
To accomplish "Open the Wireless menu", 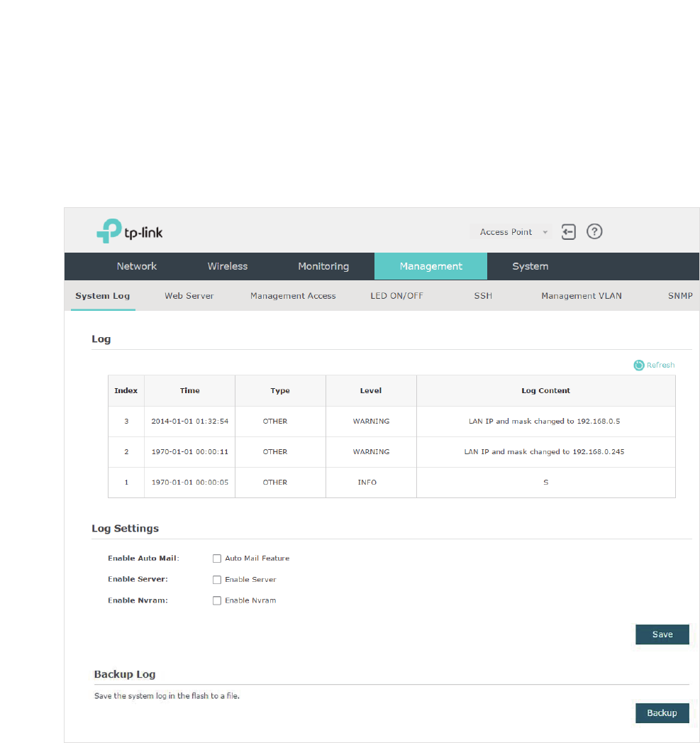I will [228, 266].
